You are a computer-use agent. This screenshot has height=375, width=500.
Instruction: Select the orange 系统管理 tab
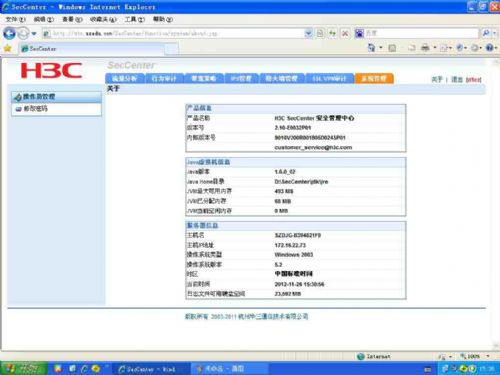tap(374, 79)
